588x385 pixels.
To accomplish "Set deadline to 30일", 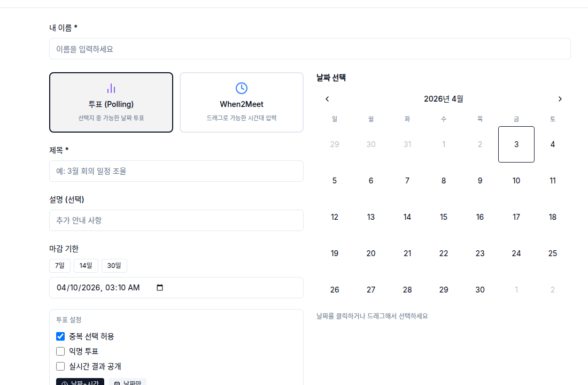I will [x=113, y=265].
